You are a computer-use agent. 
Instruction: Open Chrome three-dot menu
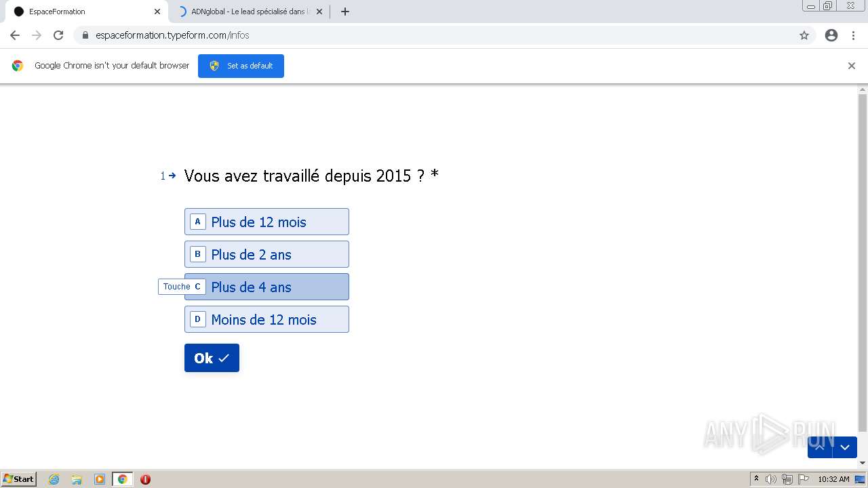853,35
